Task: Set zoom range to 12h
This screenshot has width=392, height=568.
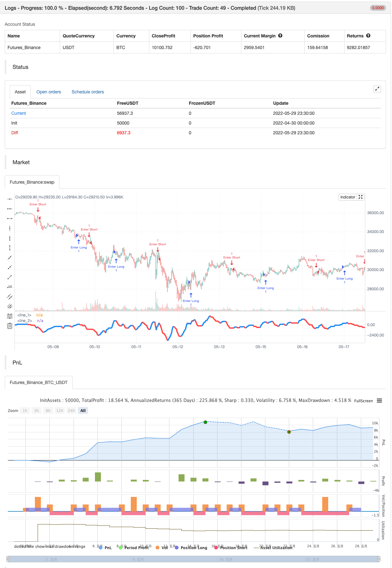Action: click(x=59, y=410)
